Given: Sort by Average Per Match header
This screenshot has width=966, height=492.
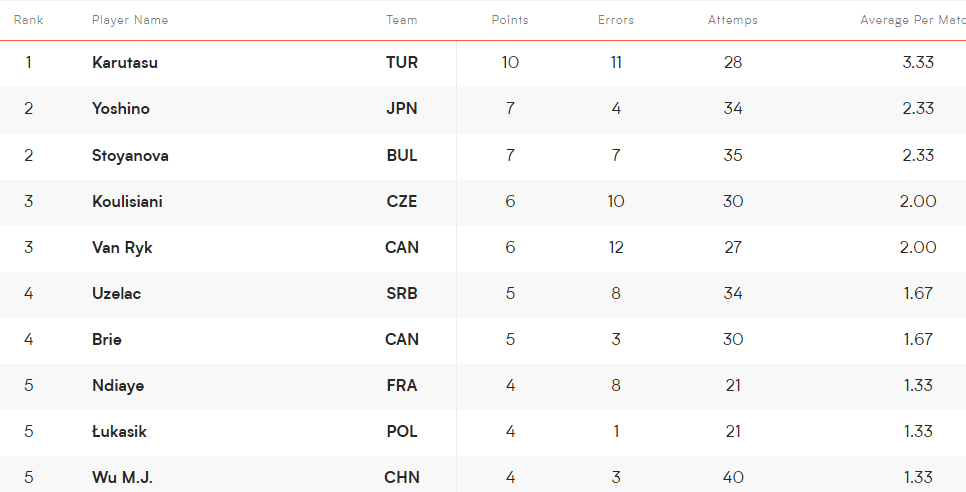Looking at the screenshot, I should coord(913,20).
